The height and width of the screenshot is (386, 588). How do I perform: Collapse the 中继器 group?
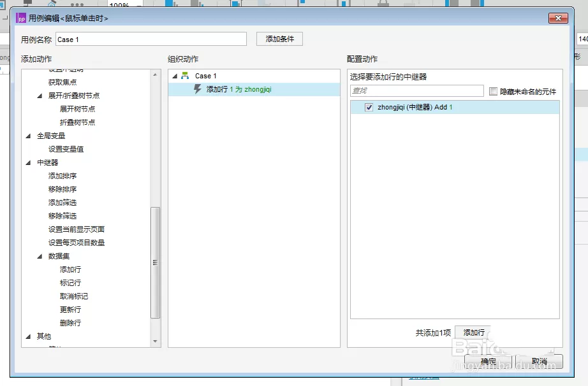pyautogui.click(x=28, y=162)
